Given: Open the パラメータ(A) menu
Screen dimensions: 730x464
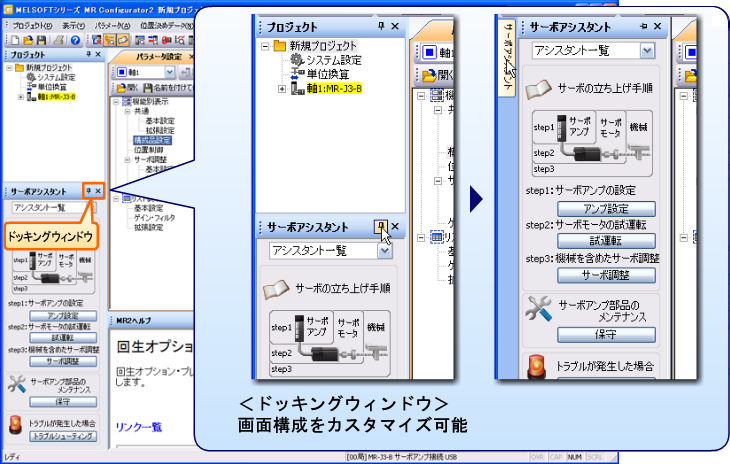Looking at the screenshot, I should pyautogui.click(x=112, y=26).
